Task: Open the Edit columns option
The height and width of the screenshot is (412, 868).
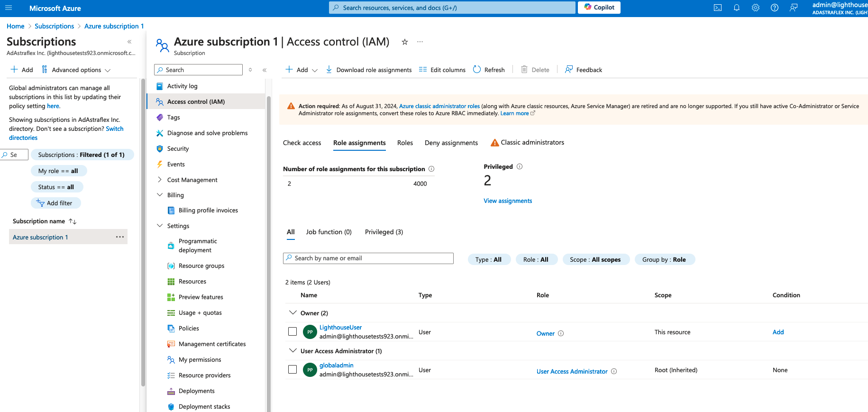Action: pos(442,70)
